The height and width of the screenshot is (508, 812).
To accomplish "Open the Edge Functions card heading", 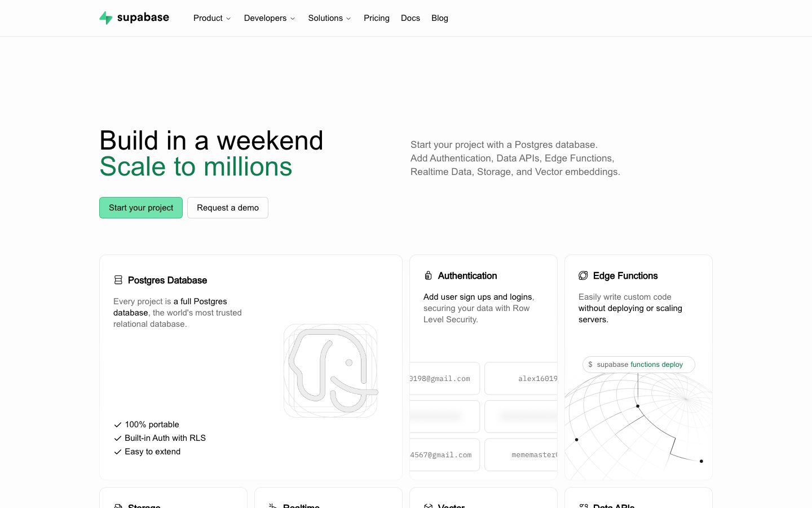I will coord(625,275).
